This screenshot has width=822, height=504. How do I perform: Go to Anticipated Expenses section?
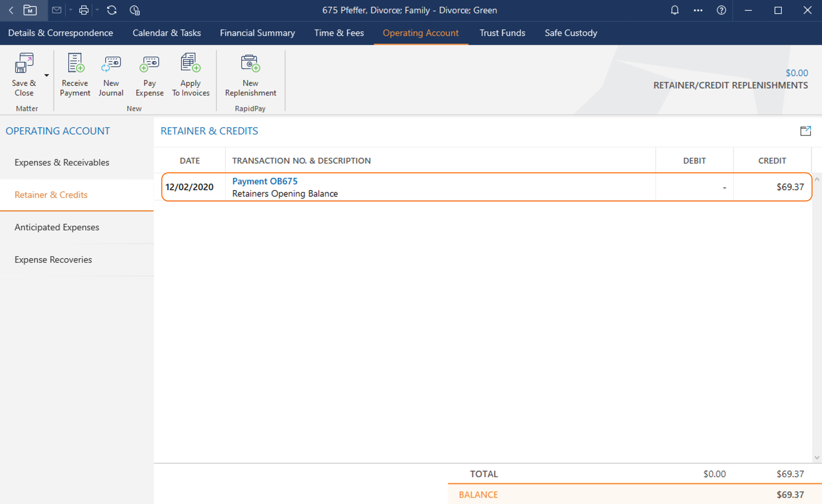tap(57, 227)
